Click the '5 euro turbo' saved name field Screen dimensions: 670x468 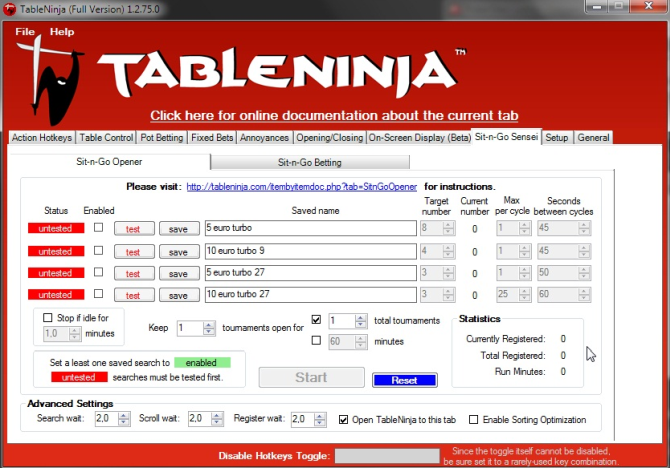coord(311,228)
